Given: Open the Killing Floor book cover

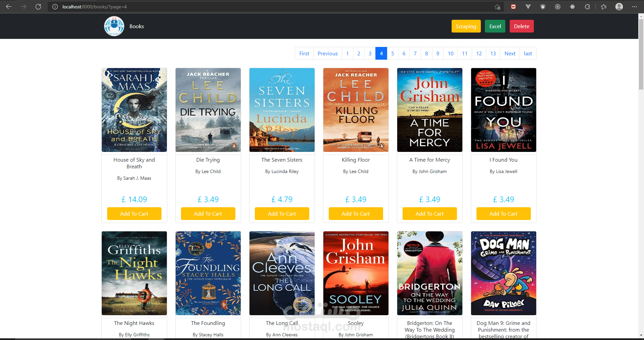Looking at the screenshot, I should [x=356, y=110].
